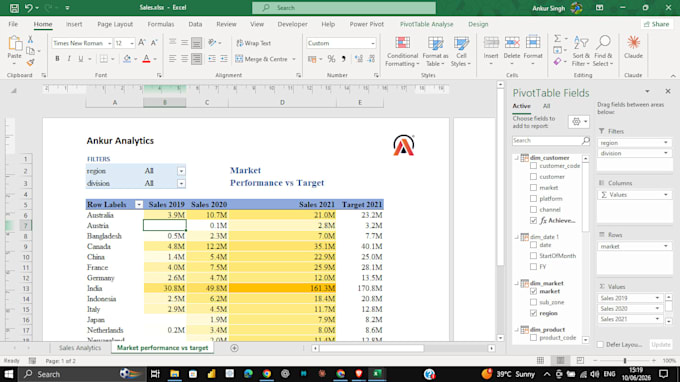This screenshot has height=382, width=680.
Task: Check the channel field checkbox
Action: tap(533, 209)
